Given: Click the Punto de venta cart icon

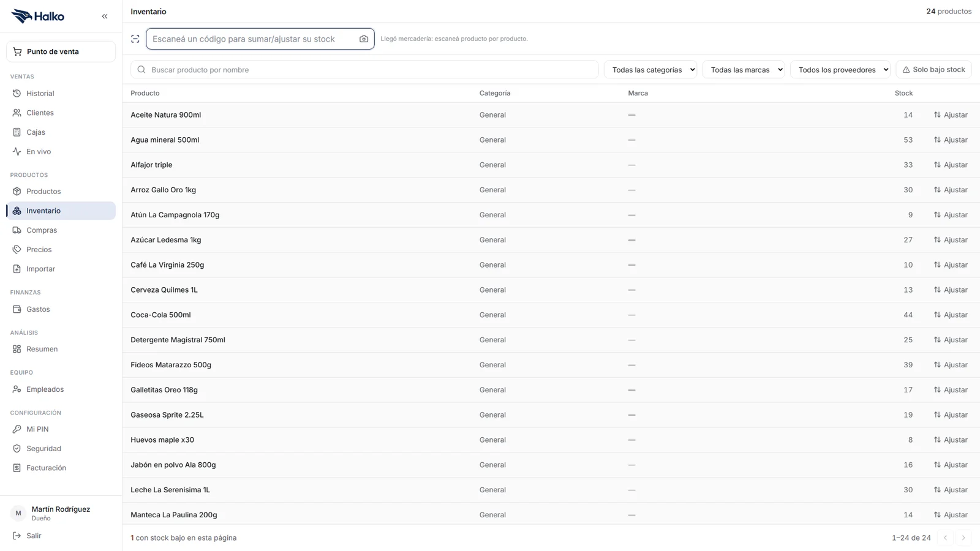Looking at the screenshot, I should pos(17,51).
